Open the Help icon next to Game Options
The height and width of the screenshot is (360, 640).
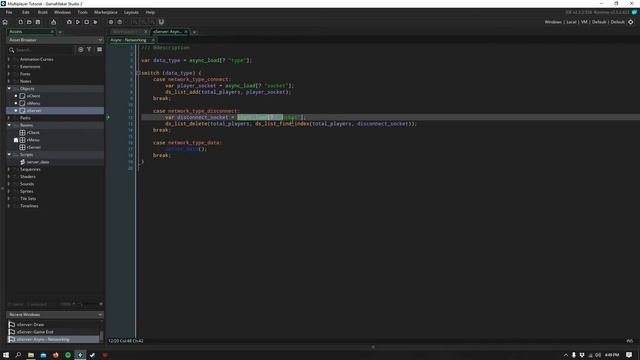(120, 22)
